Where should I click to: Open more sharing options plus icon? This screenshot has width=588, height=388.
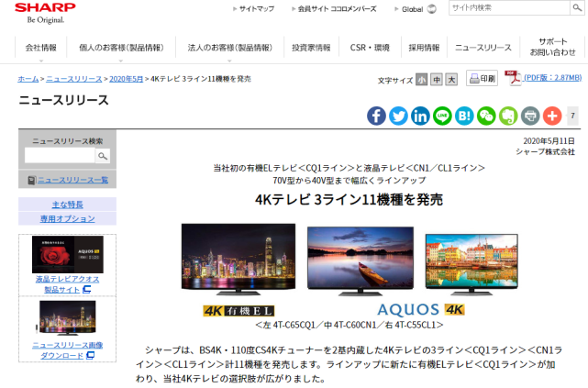coord(552,116)
